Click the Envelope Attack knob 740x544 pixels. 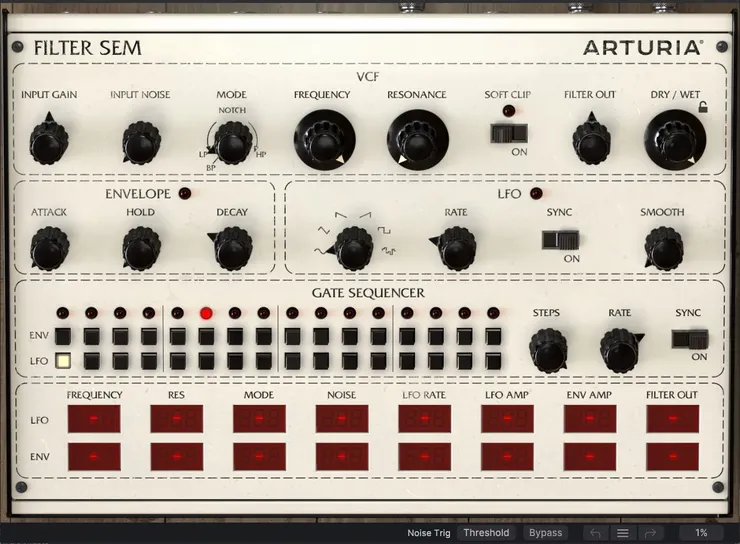(x=49, y=249)
